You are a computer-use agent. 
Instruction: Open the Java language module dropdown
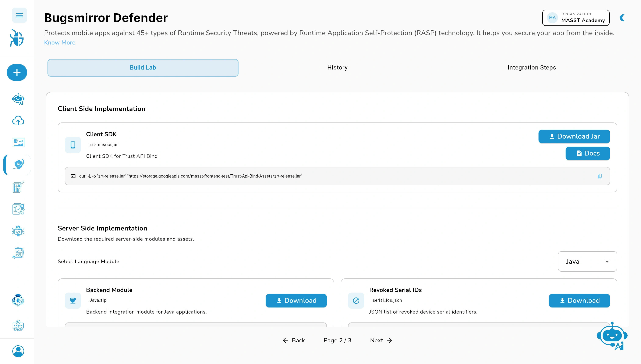[587, 261]
